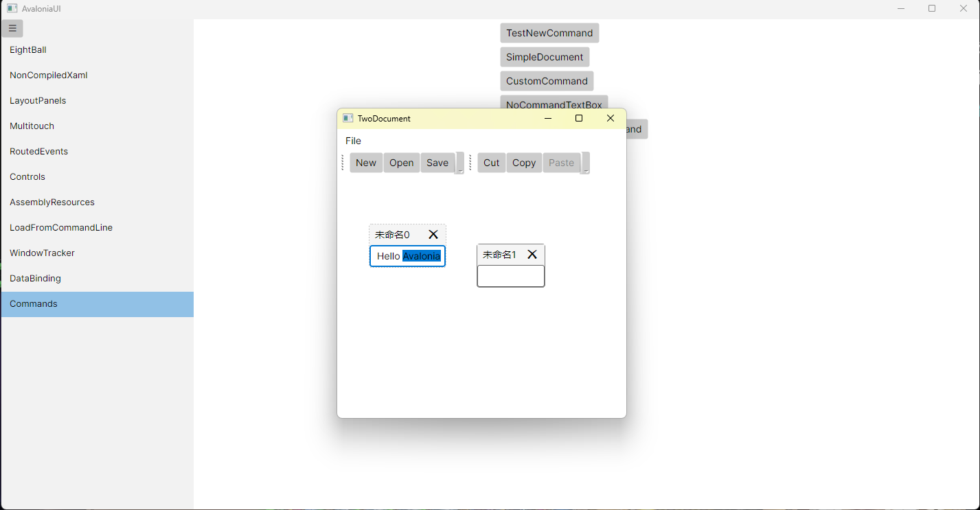Select AssemblyResources in the sidebar

[x=98, y=202]
